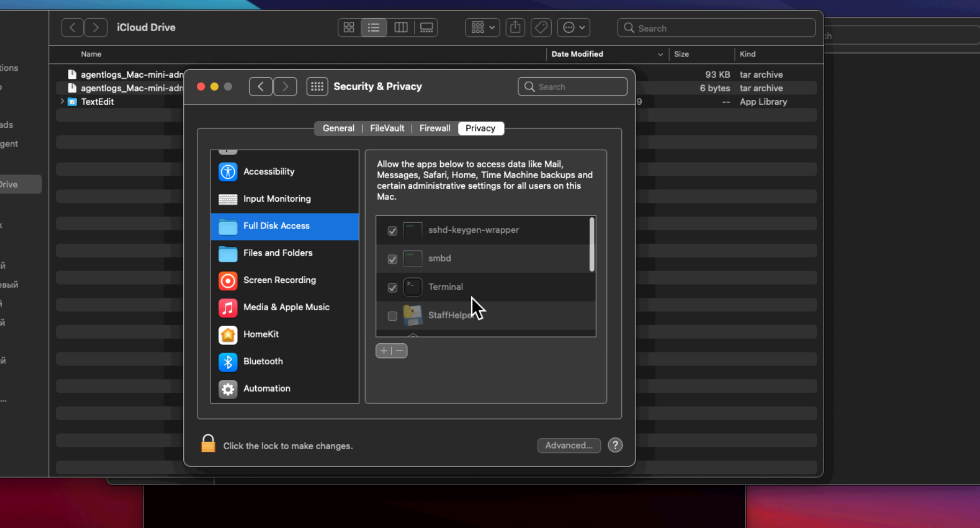Go back in Finder window
This screenshot has width=980, height=528.
72,27
